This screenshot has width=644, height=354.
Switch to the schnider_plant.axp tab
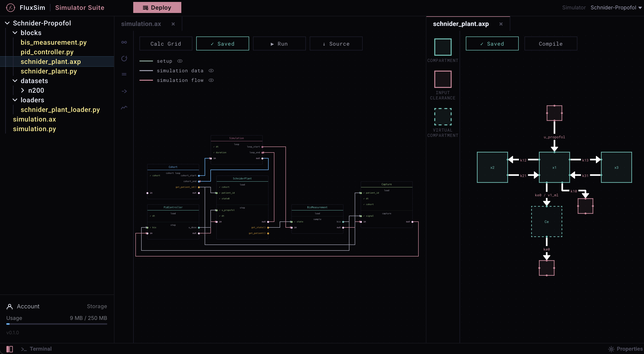coord(461,24)
